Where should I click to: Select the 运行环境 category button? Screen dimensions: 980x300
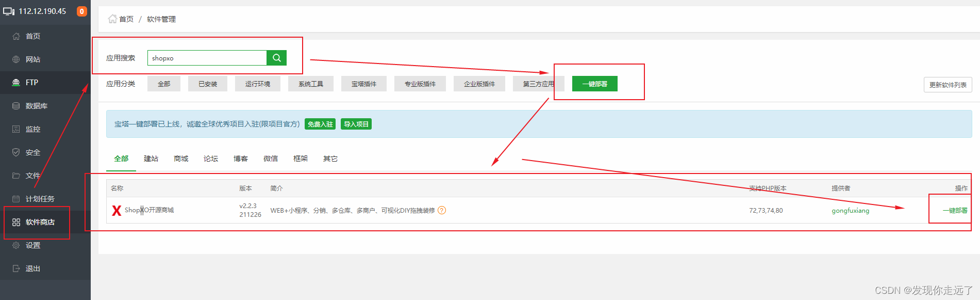tap(258, 84)
